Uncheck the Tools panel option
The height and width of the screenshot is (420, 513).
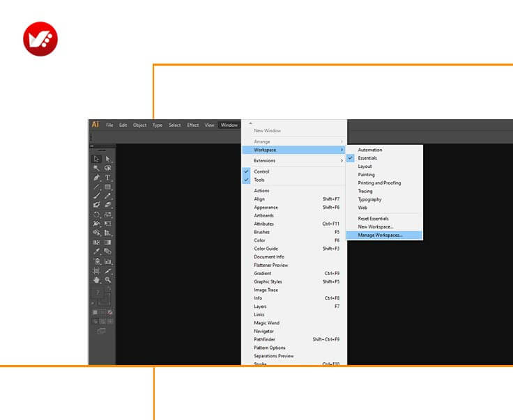click(246, 180)
